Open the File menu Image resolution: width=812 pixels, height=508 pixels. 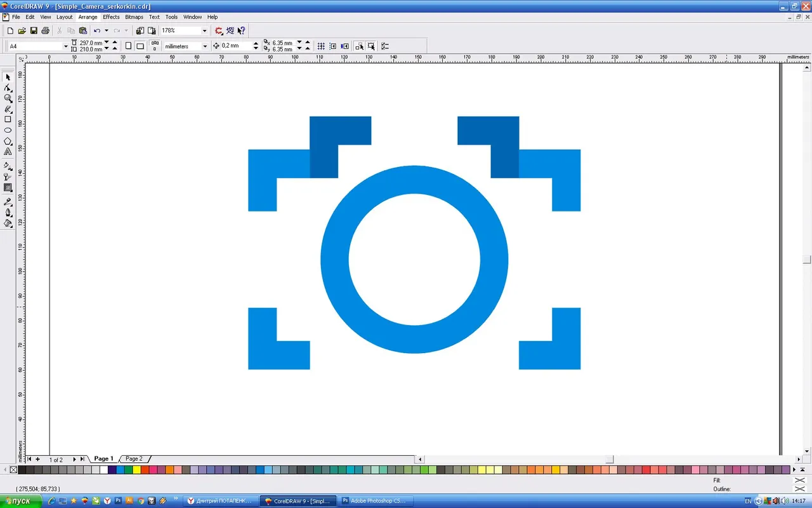(16, 17)
